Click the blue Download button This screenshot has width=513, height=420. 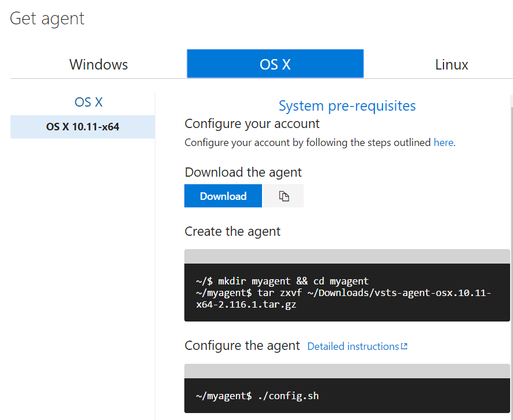pos(223,196)
